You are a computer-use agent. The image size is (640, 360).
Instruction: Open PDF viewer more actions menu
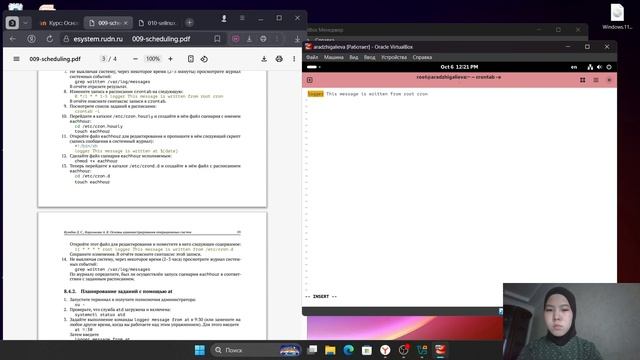(x=294, y=59)
